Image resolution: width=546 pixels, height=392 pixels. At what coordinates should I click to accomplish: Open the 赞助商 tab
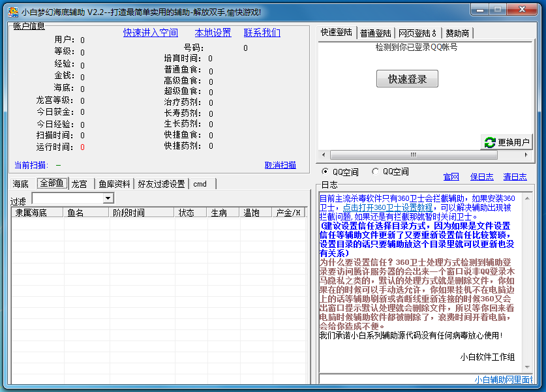point(457,33)
